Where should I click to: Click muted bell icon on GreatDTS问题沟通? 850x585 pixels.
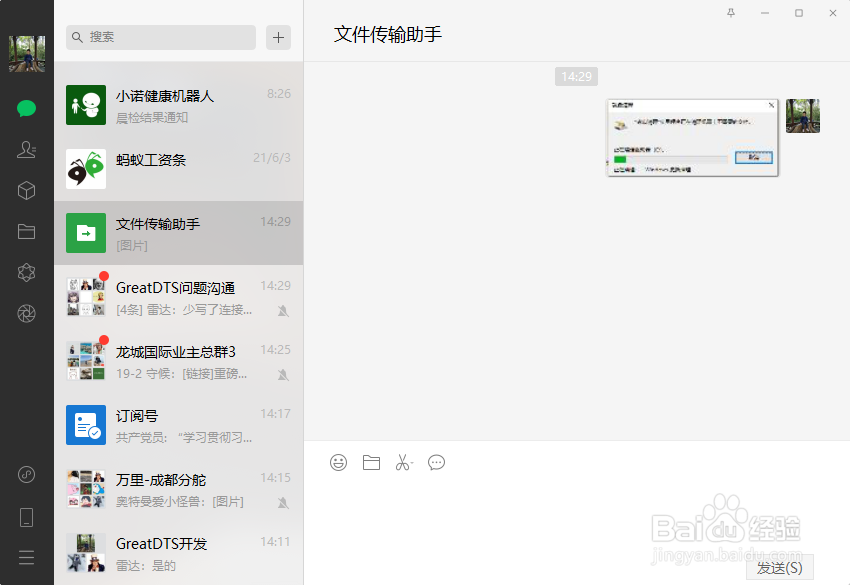[283, 311]
